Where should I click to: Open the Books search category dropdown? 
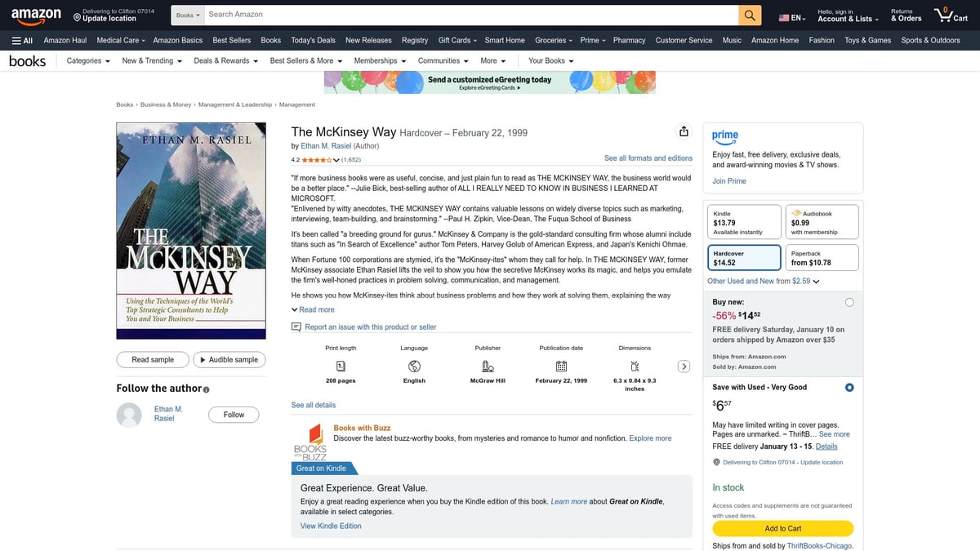click(x=187, y=14)
